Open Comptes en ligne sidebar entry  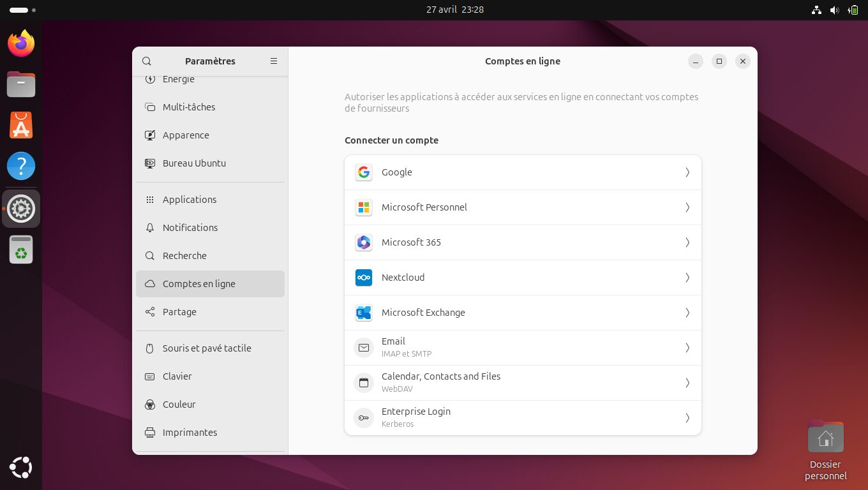pos(210,284)
